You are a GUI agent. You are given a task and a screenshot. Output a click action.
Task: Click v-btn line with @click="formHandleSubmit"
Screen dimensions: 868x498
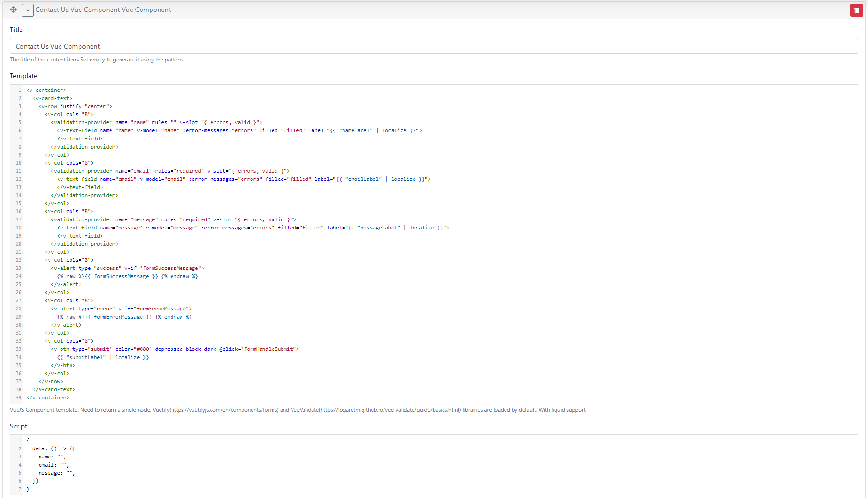click(175, 349)
